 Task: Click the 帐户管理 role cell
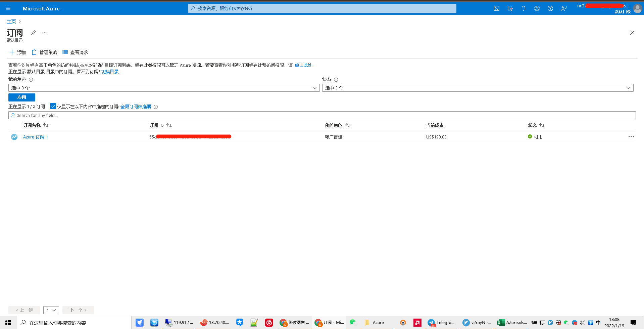[x=334, y=137]
